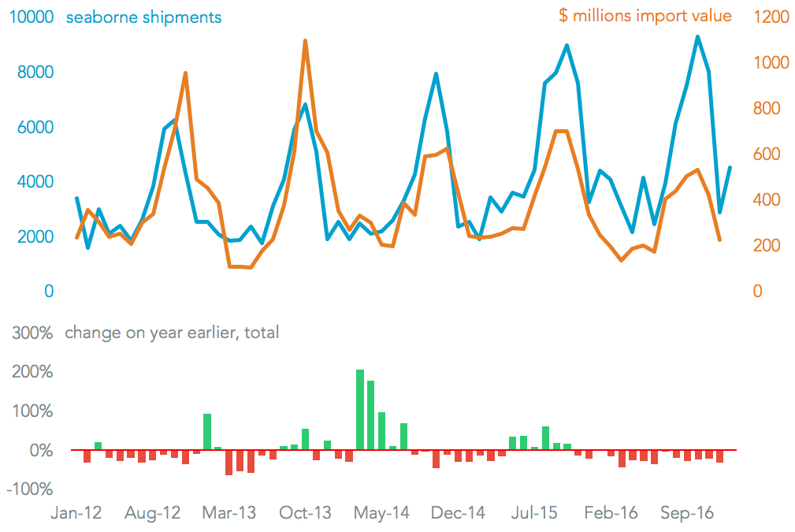795x532 pixels.
Task: Select the Oct-13 date label
Action: [306, 513]
